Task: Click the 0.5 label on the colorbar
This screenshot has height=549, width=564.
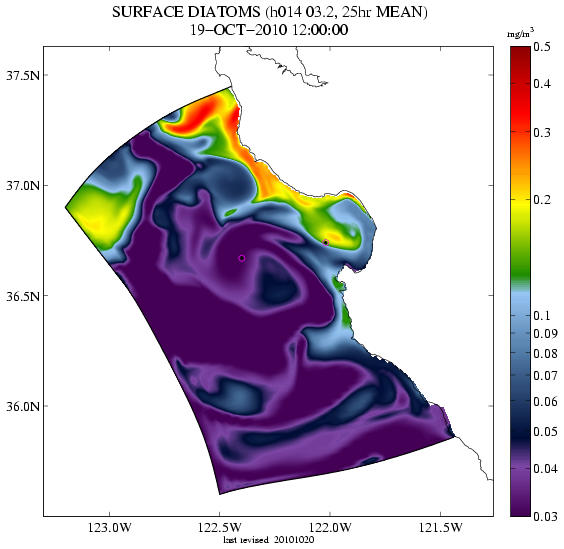Action: [542, 47]
